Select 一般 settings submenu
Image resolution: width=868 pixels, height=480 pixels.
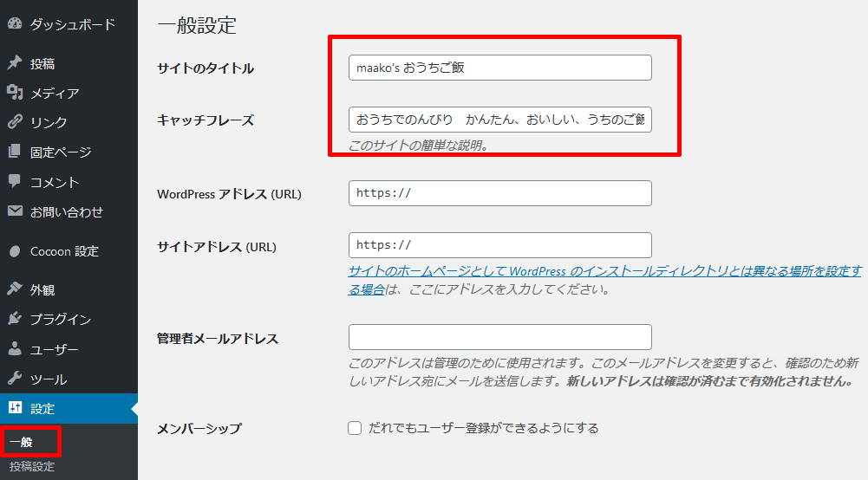(x=22, y=442)
